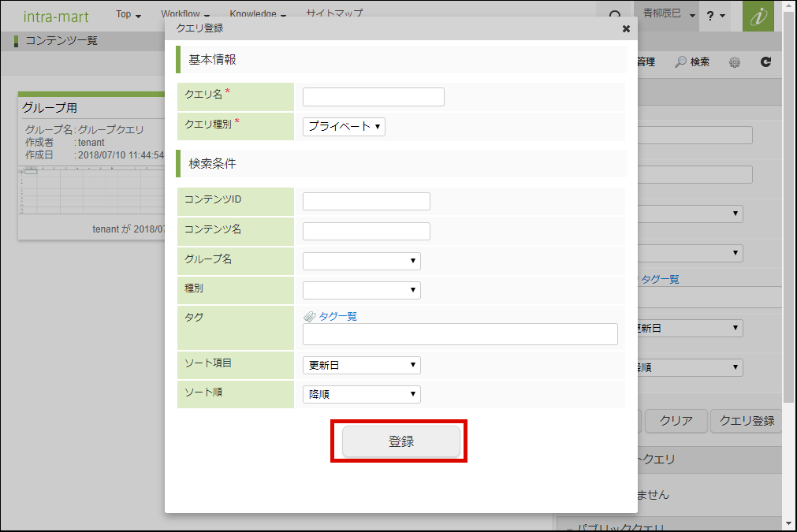Click the クエリ登録 button in background panel

[x=747, y=421]
